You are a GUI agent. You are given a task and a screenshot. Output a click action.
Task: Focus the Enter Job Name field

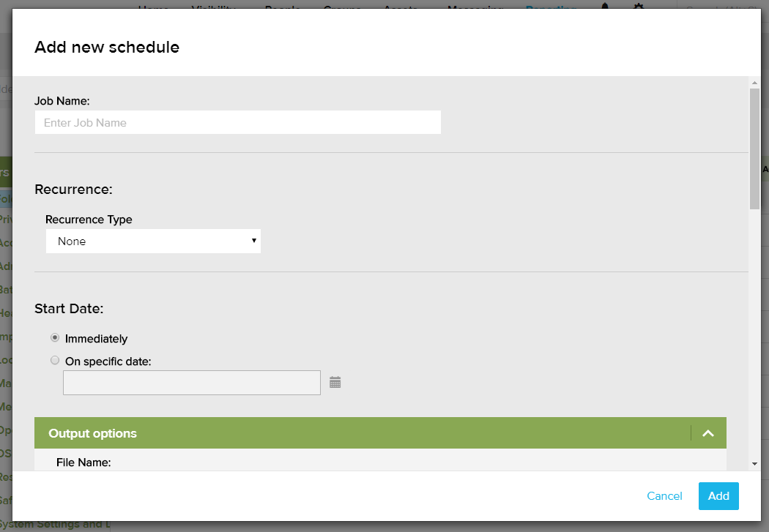[237, 122]
